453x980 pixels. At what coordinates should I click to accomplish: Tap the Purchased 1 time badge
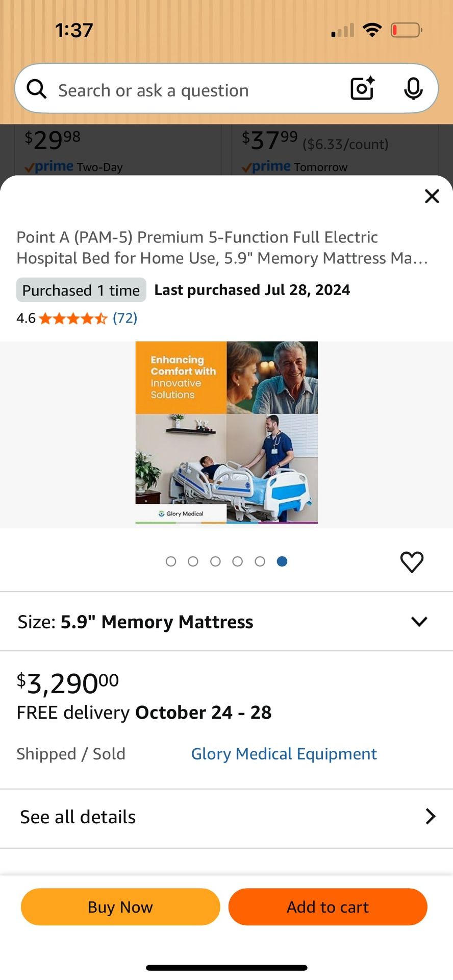[x=81, y=290]
